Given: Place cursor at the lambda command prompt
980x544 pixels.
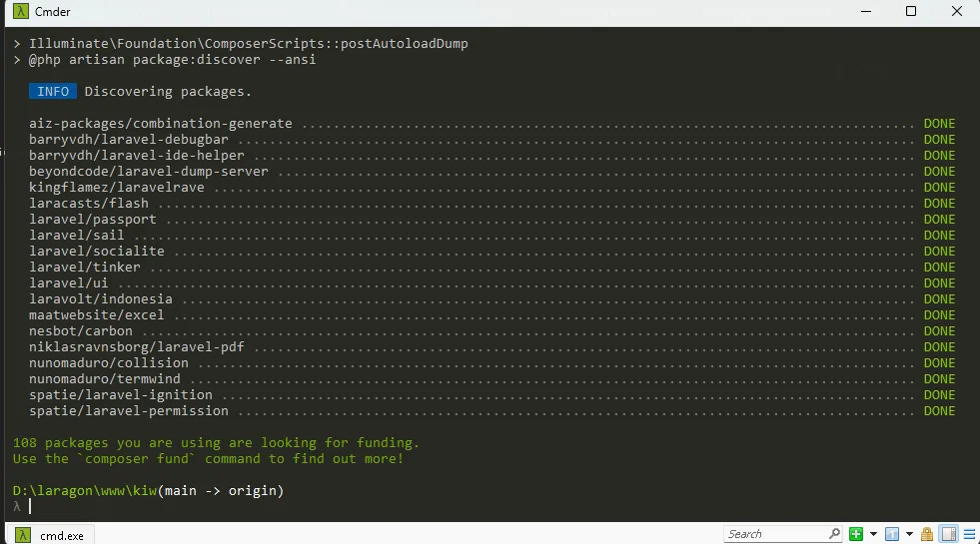Looking at the screenshot, I should click(x=30, y=506).
